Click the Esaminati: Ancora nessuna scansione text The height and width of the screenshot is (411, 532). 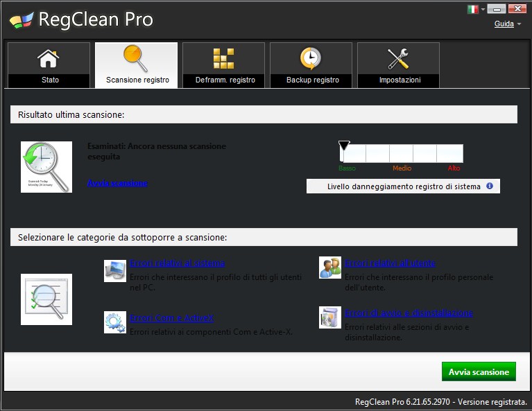click(x=157, y=151)
